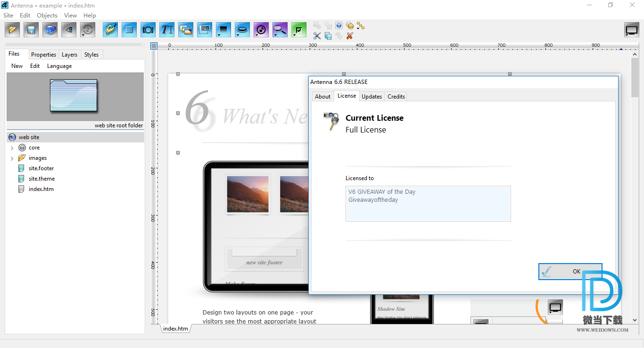Cut selection with the scissors icon
The height and width of the screenshot is (348, 644).
tap(317, 36)
